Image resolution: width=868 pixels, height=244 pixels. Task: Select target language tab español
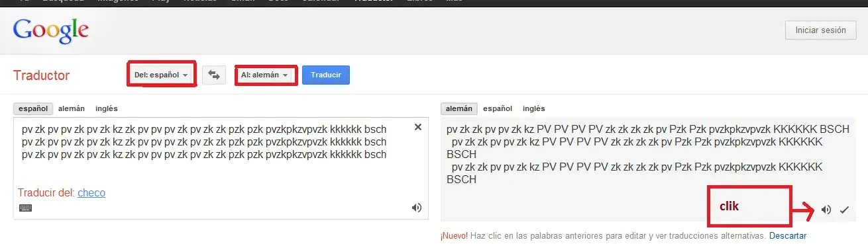pos(498,108)
